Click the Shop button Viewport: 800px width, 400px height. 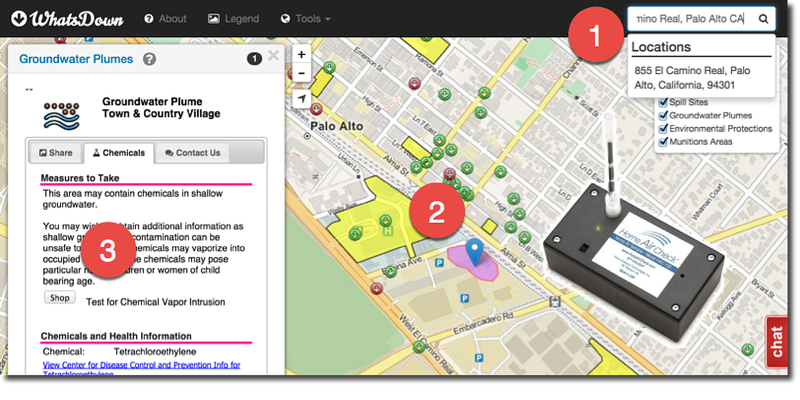[59, 298]
